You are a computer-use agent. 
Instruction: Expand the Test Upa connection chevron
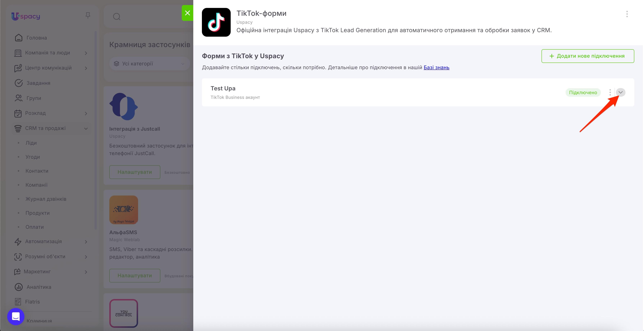point(620,92)
